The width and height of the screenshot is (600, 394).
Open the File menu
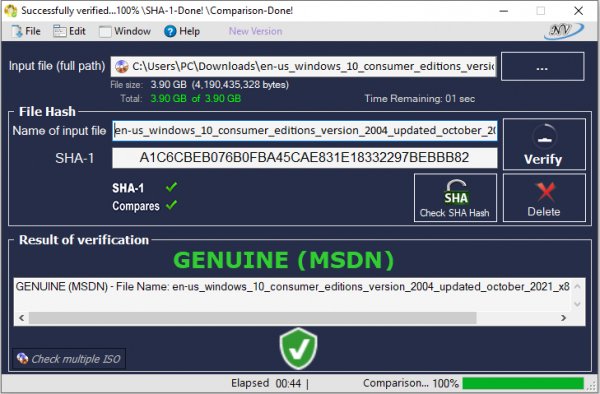click(26, 31)
